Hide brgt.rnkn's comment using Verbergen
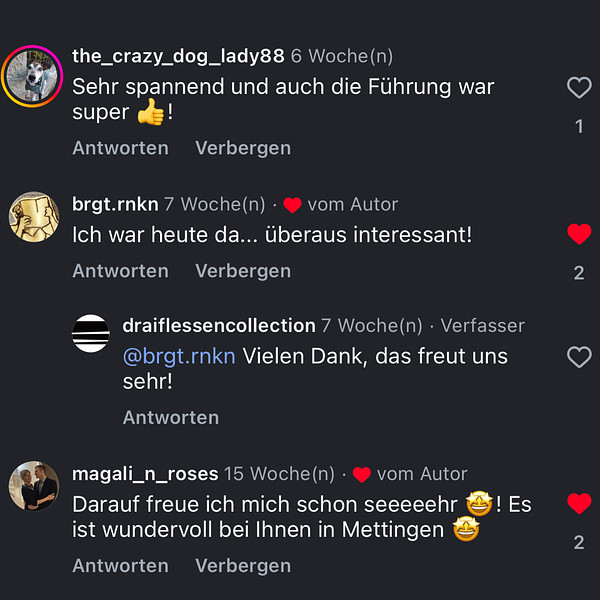Image resolution: width=600 pixels, height=600 pixels. pos(243,271)
